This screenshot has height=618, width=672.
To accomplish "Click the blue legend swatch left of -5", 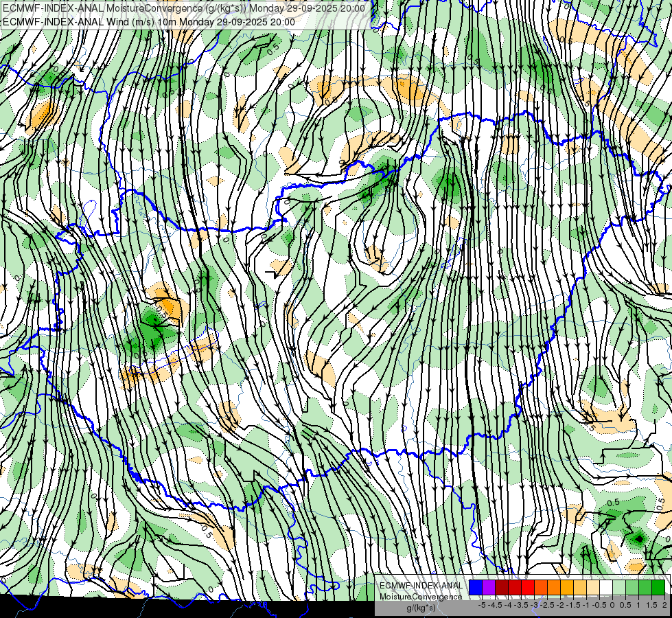I will 476,587.
